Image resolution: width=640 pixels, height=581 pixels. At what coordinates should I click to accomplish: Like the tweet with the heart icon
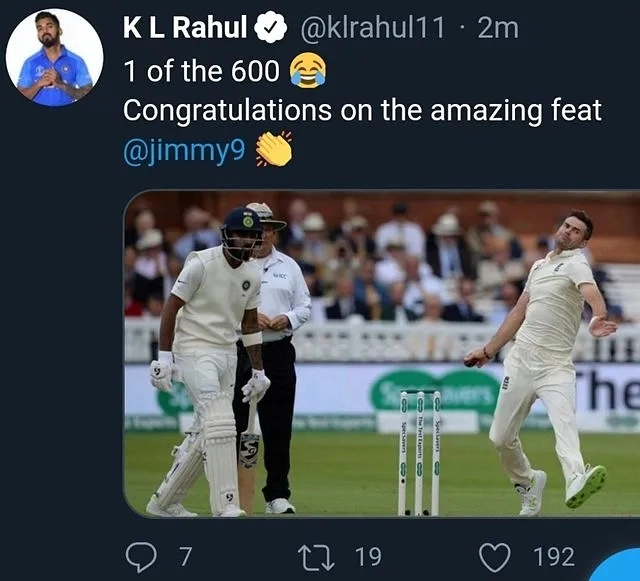coord(496,556)
